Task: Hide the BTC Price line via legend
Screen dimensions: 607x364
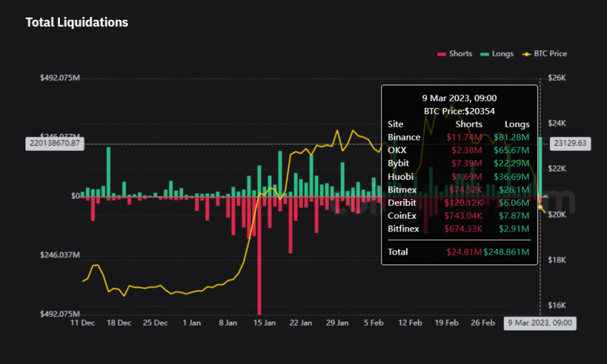Action: point(549,54)
